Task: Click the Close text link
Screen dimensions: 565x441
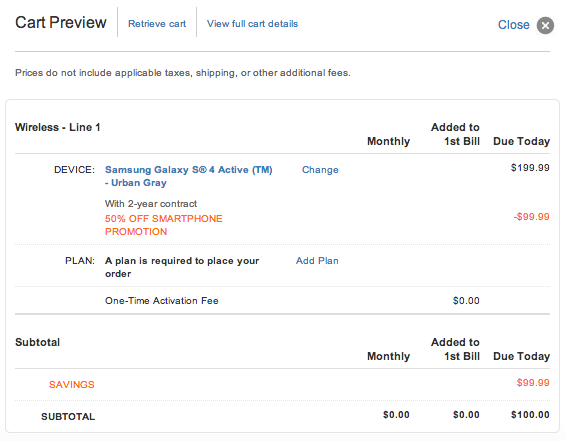Action: [x=513, y=25]
